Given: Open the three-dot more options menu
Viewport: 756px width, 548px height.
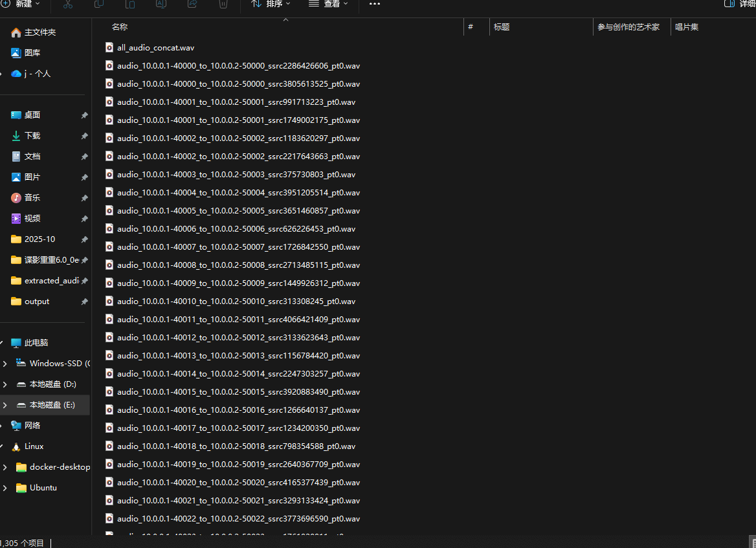Looking at the screenshot, I should 375,4.
